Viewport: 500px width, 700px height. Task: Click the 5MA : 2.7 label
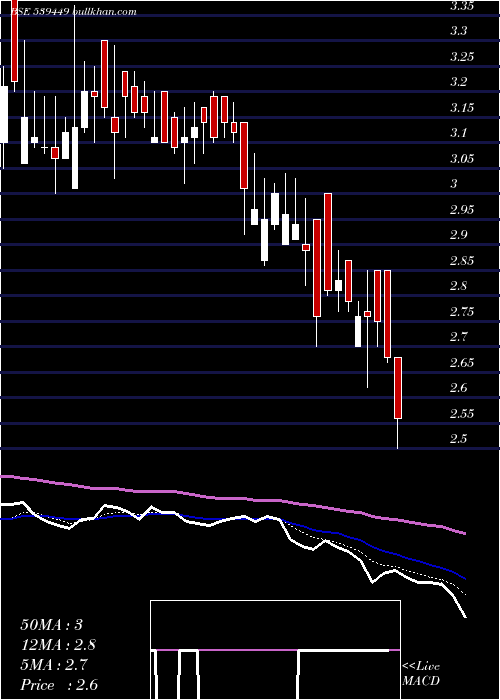pos(55,665)
